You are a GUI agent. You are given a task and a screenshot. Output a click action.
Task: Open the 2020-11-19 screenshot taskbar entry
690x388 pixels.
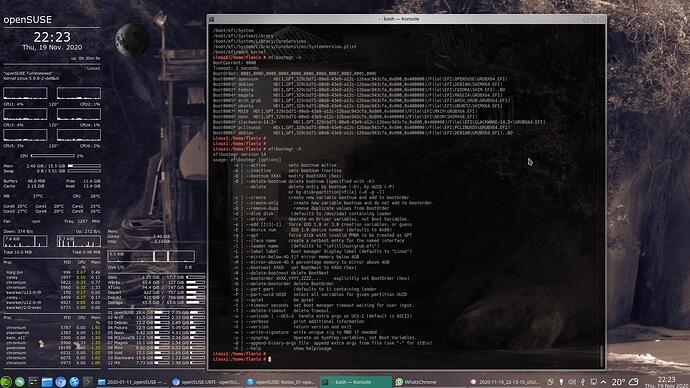coord(504,382)
